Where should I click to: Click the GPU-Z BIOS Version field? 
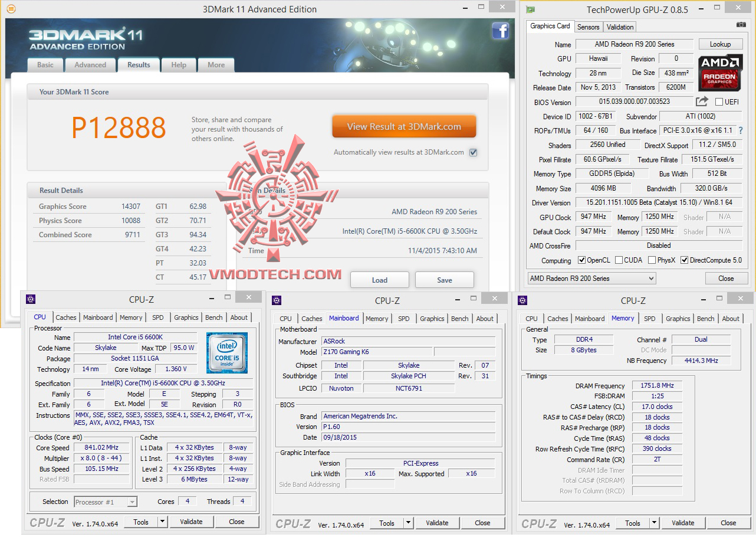tap(635, 101)
